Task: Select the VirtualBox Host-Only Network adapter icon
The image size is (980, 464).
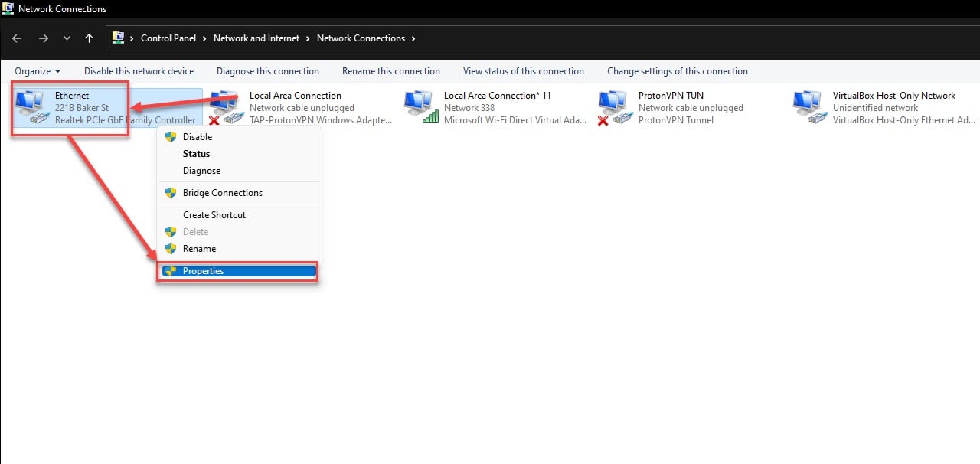Action: [x=811, y=108]
